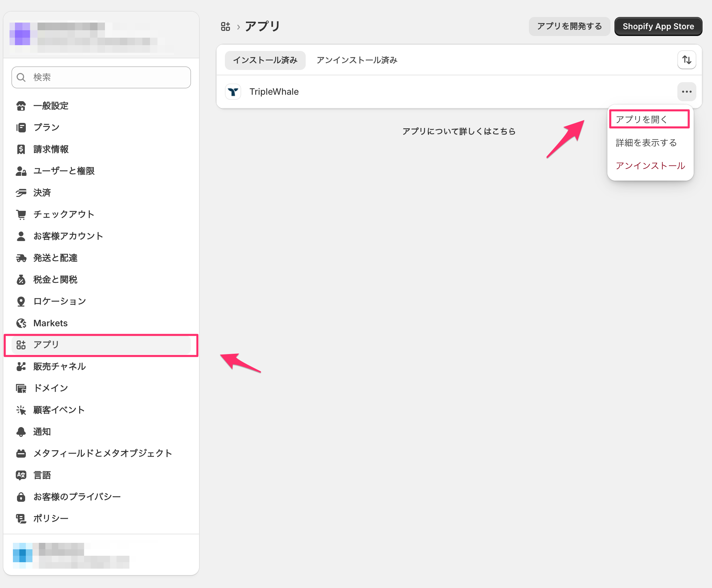Click the tax bag icon beside 税金と関税

[x=21, y=280]
